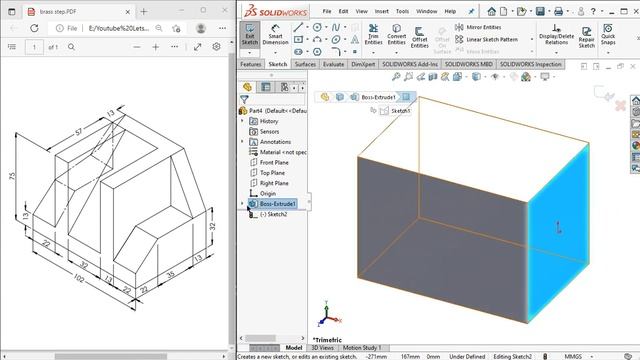This screenshot has width=640, height=360.
Task: Open the Insert menu
Action: 382,11
